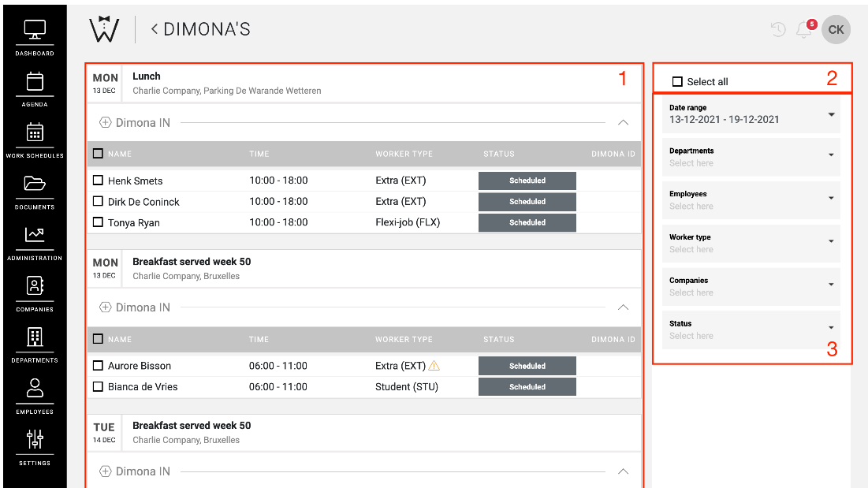Open the Documents folder icon
Image resolution: width=868 pixels, height=488 pixels.
(x=34, y=184)
